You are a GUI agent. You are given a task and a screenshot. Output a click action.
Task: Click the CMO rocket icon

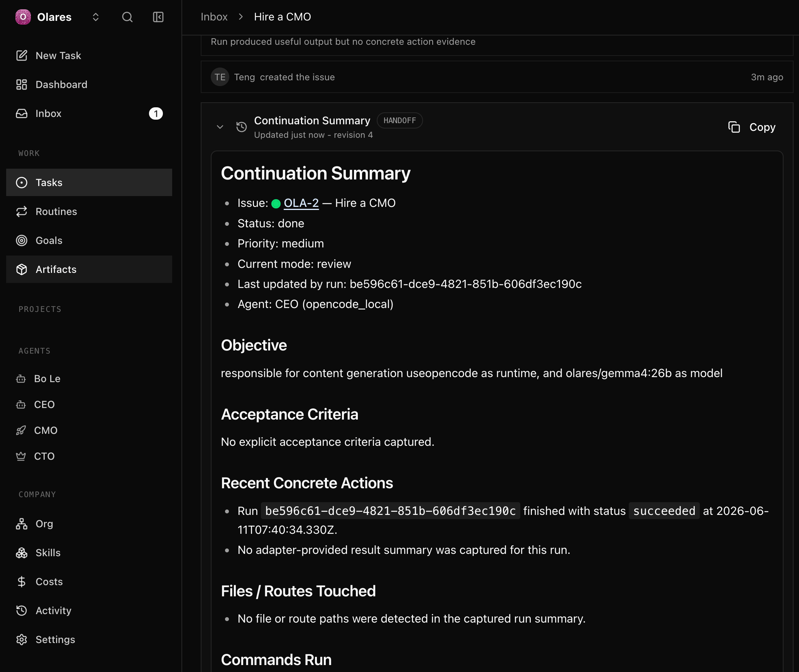click(x=21, y=430)
